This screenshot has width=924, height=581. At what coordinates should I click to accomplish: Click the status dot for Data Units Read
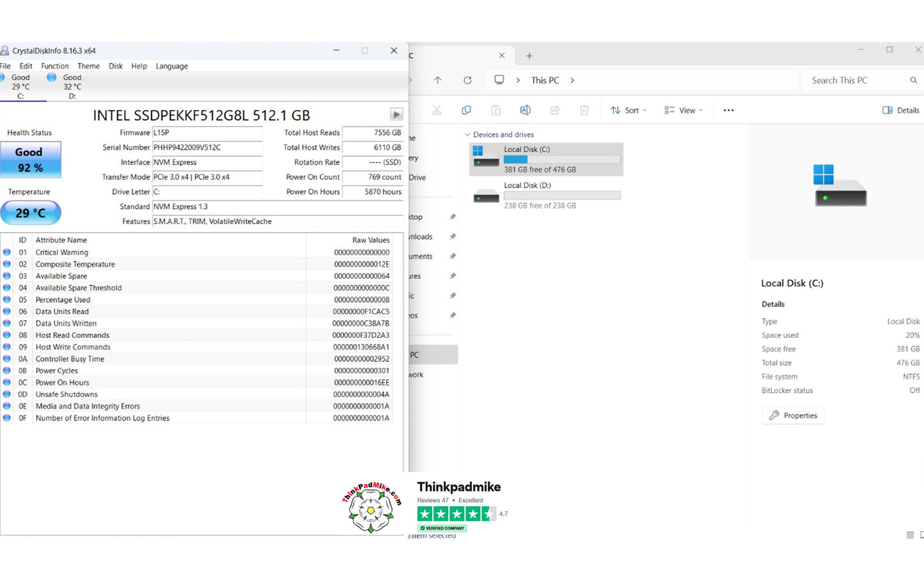point(7,312)
